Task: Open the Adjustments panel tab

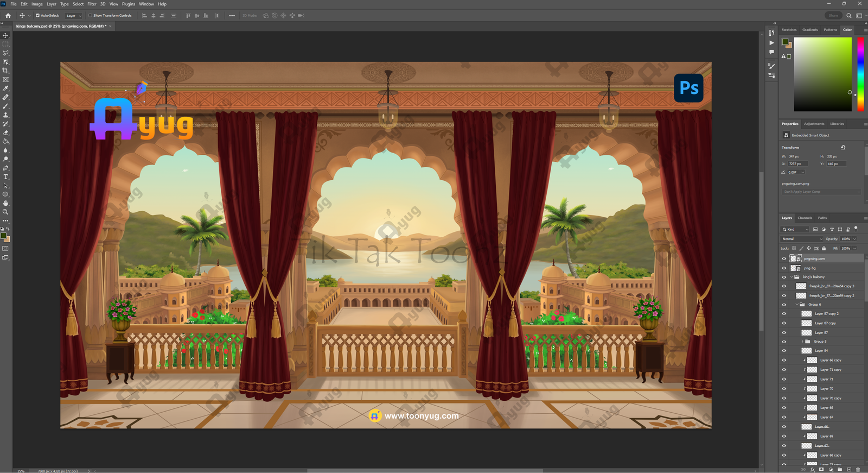Action: click(814, 124)
